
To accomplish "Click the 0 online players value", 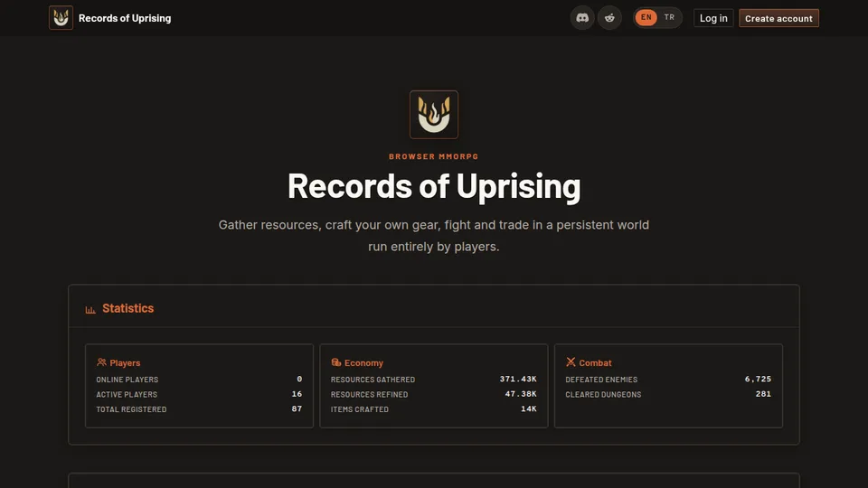I will coord(299,379).
